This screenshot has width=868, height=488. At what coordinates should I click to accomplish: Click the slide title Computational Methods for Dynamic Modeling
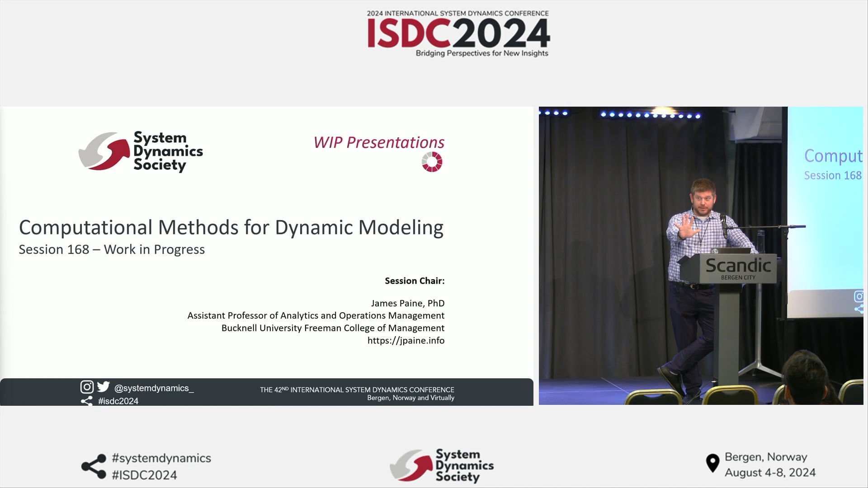(231, 227)
